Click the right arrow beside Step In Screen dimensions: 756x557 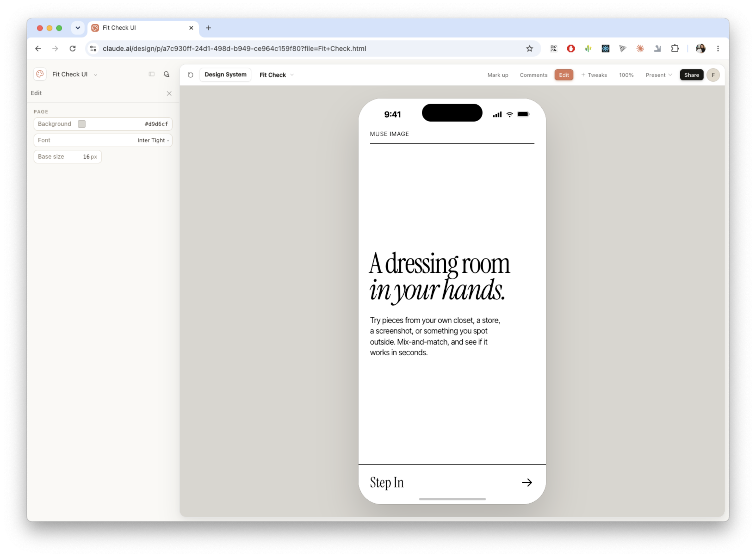[x=527, y=483]
